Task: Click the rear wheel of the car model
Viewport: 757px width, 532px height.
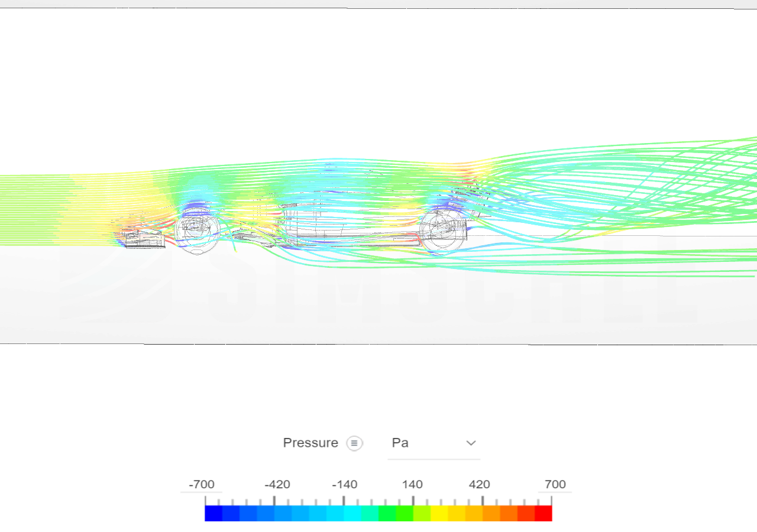Action: [443, 232]
